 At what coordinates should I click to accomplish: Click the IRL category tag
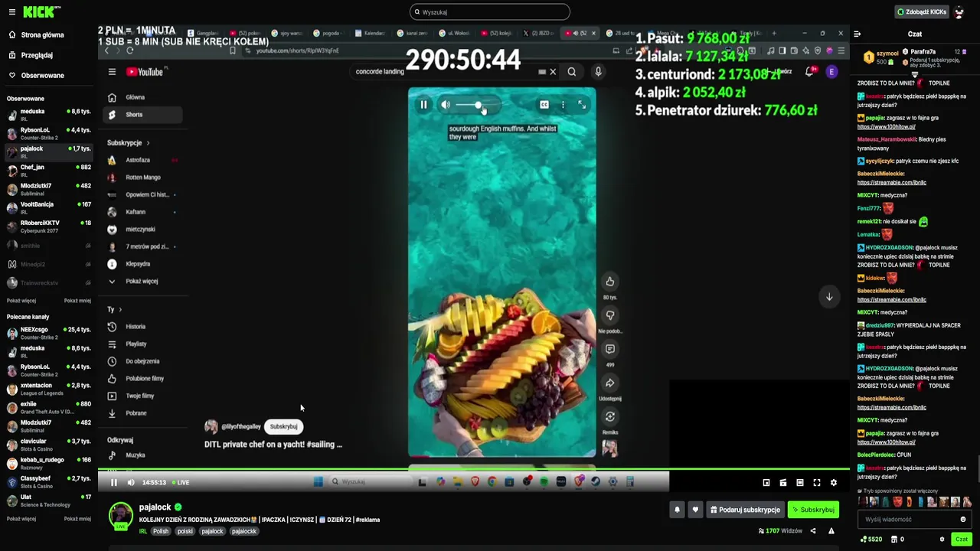[x=143, y=531]
